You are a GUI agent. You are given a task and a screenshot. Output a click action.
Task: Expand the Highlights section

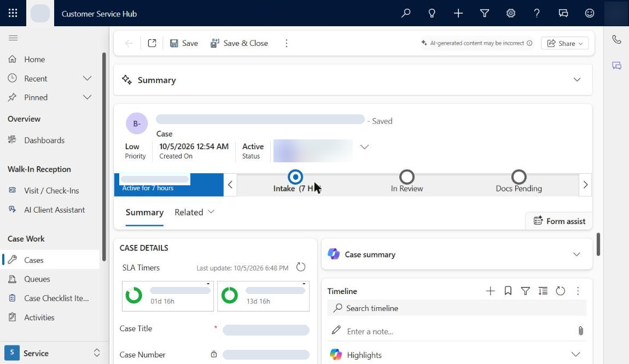pos(575,354)
